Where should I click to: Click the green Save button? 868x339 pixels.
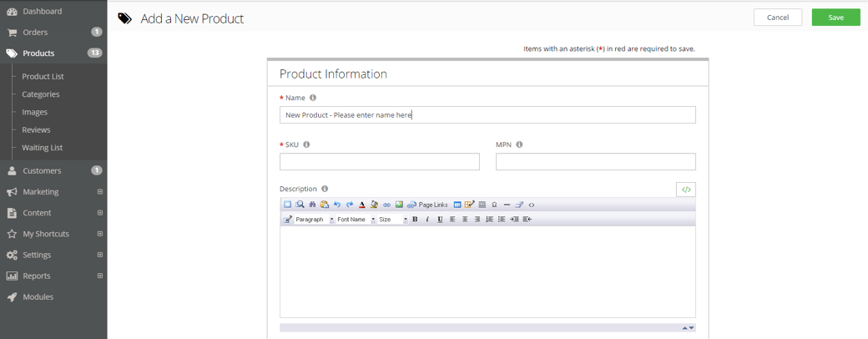pos(835,18)
